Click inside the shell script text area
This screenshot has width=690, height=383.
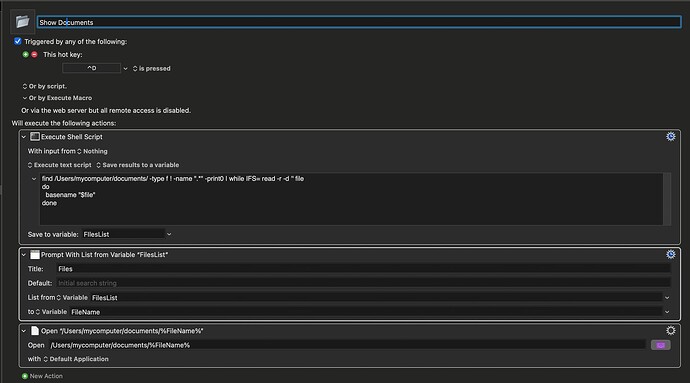pyautogui.click(x=351, y=199)
